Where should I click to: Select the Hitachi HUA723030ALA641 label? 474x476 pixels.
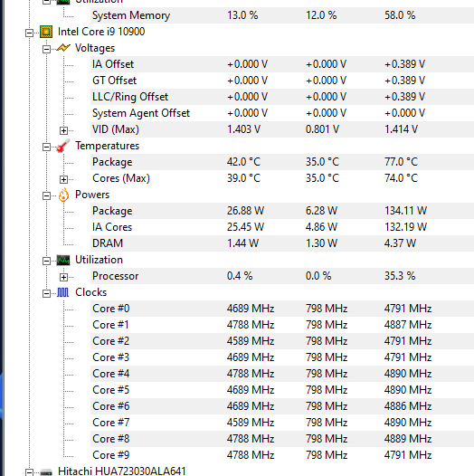click(122, 471)
